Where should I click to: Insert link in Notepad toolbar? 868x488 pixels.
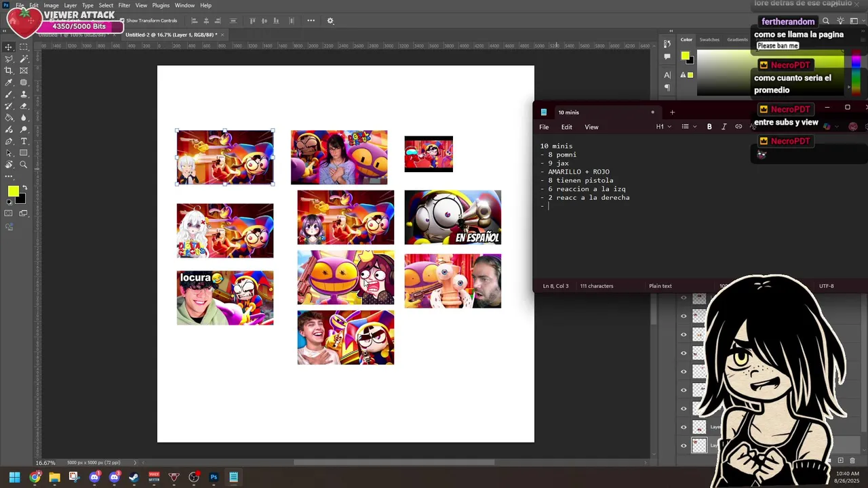[738, 127]
